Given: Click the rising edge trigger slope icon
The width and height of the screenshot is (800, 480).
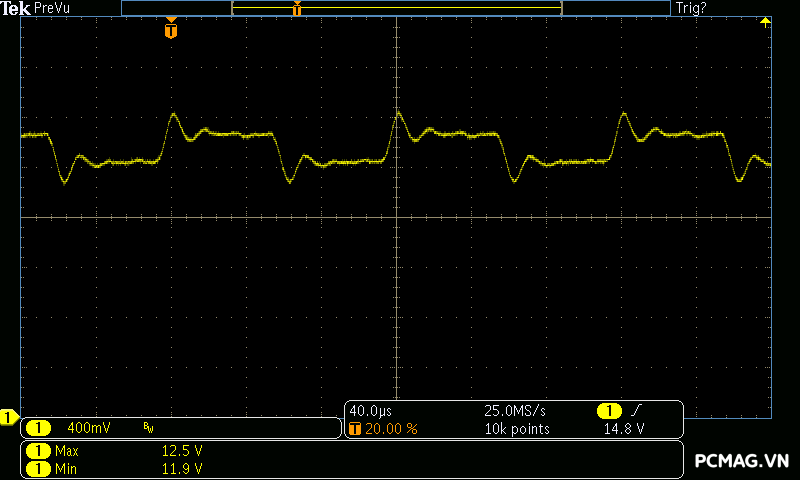Looking at the screenshot, I should (638, 411).
